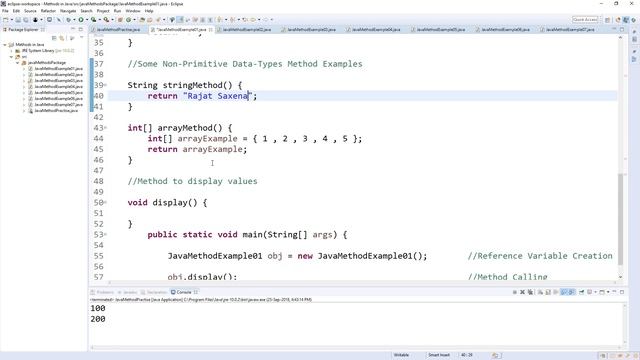
Task: Collapse the src folder node
Action: tap(11, 57)
